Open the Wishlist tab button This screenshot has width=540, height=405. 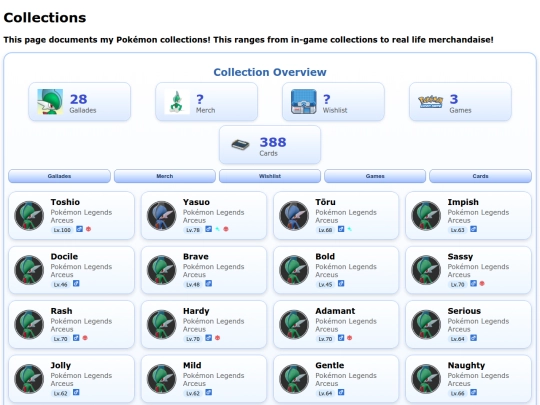[x=270, y=176]
